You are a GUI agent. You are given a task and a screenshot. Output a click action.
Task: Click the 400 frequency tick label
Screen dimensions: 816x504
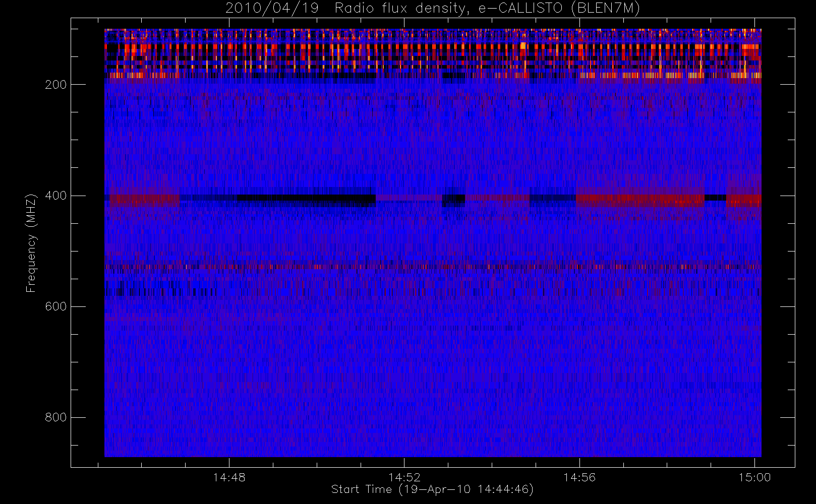pyautogui.click(x=55, y=196)
